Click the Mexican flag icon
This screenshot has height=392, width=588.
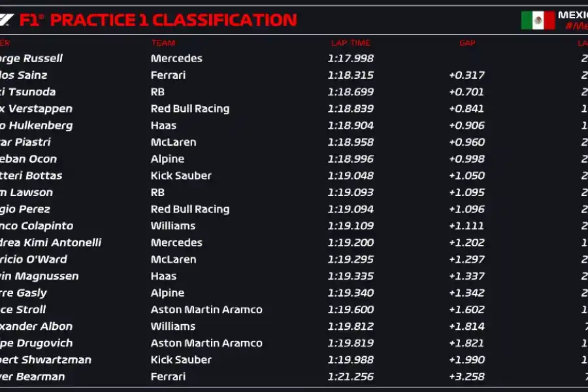point(538,20)
